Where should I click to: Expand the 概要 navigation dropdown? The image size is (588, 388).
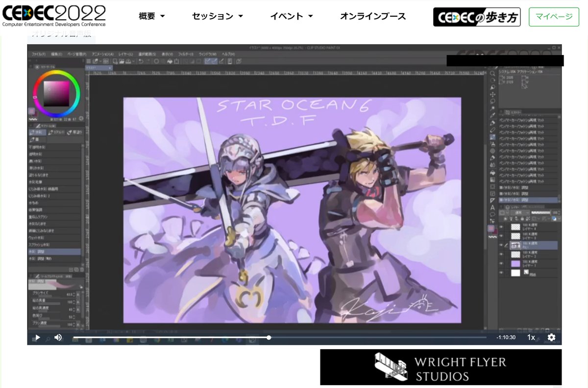(152, 16)
